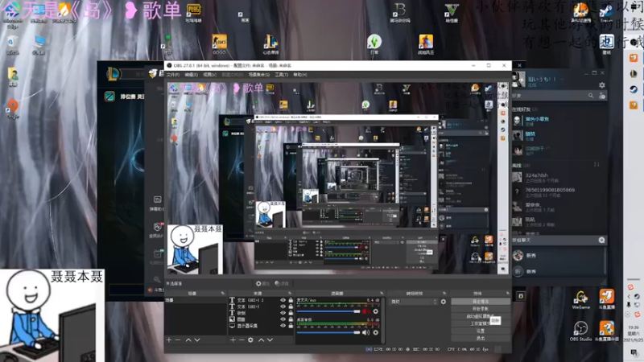Pop out the Audio Mixer dock icon
This screenshot has width=644, height=362.
pyautogui.click(x=382, y=294)
